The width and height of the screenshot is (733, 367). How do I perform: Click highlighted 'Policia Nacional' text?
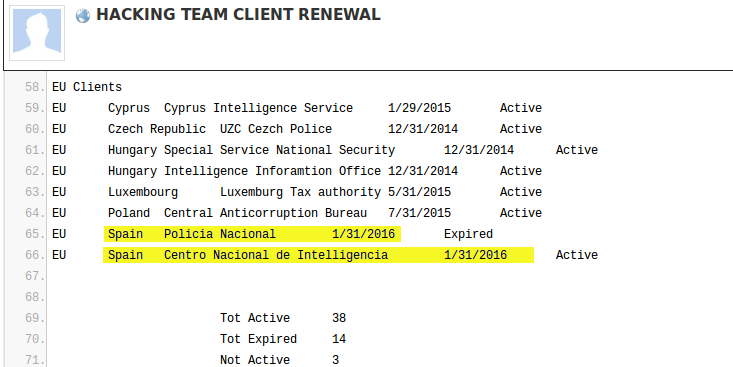[x=220, y=234]
